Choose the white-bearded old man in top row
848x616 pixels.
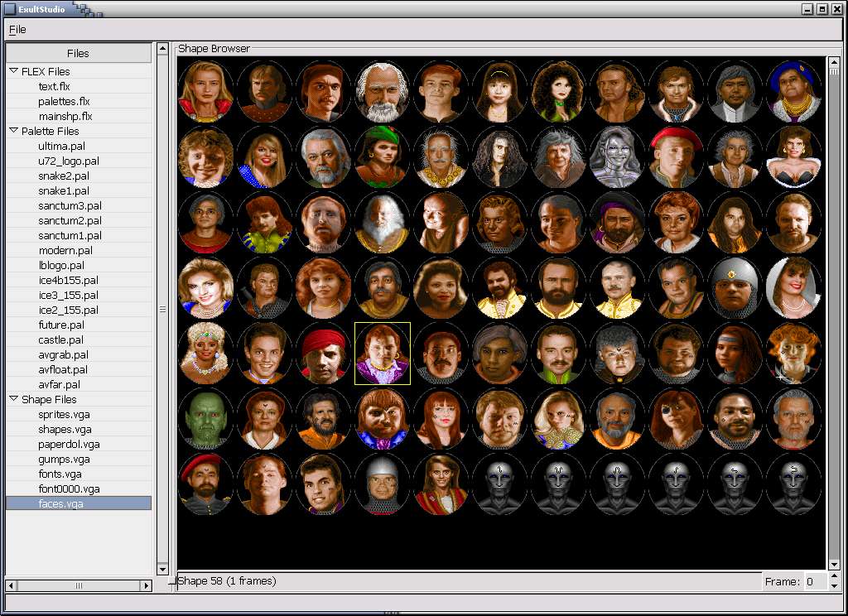[382, 91]
